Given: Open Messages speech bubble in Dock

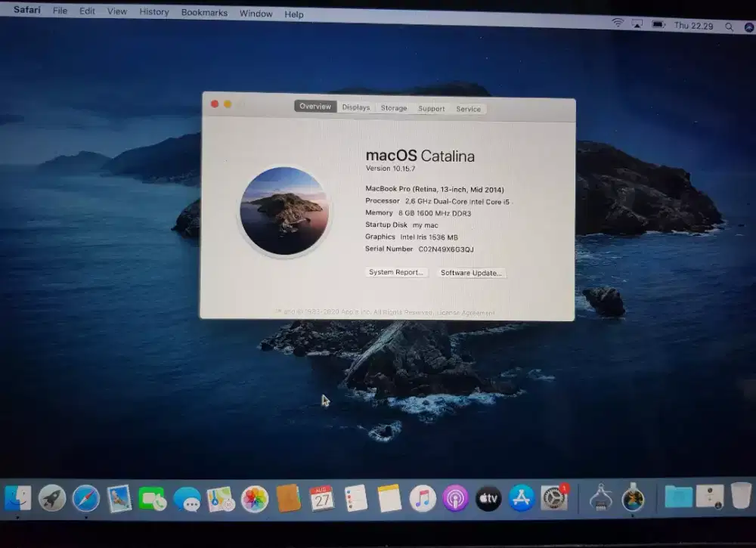Looking at the screenshot, I should [x=187, y=500].
